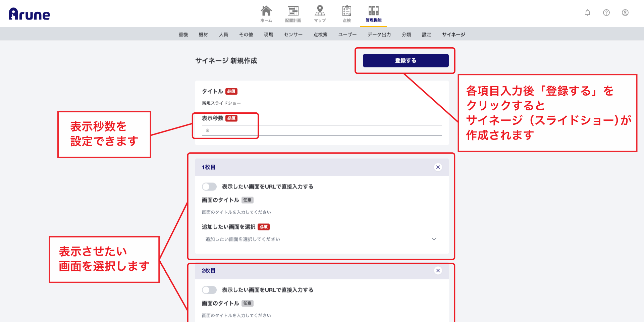Image resolution: width=644 pixels, height=322 pixels.
Task: Open 点検 inspection icon
Action: click(x=347, y=14)
